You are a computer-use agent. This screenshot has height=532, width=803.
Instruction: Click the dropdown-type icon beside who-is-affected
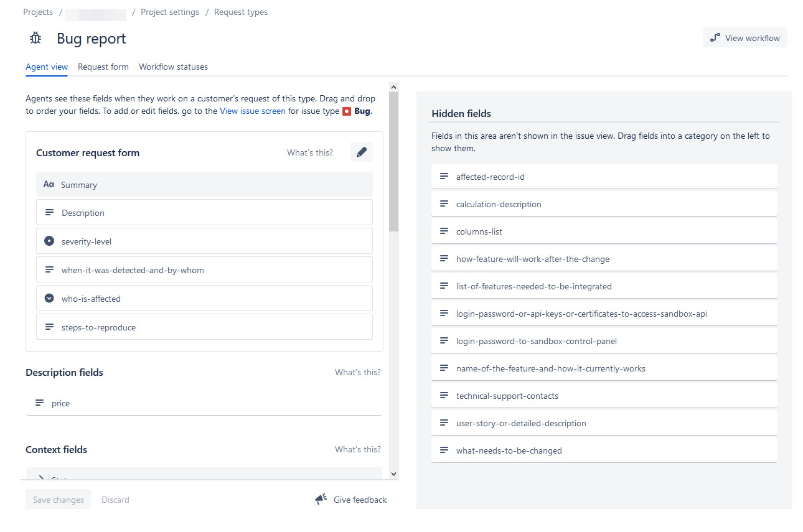click(x=50, y=299)
